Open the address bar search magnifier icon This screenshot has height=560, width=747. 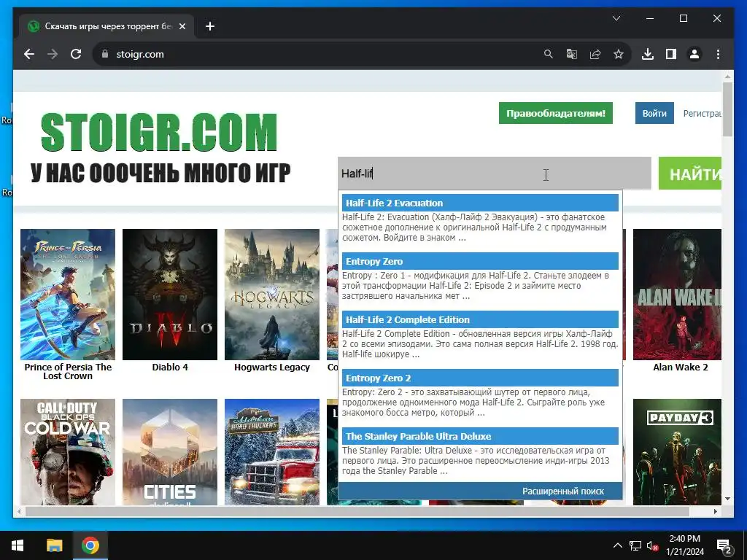[x=549, y=54]
